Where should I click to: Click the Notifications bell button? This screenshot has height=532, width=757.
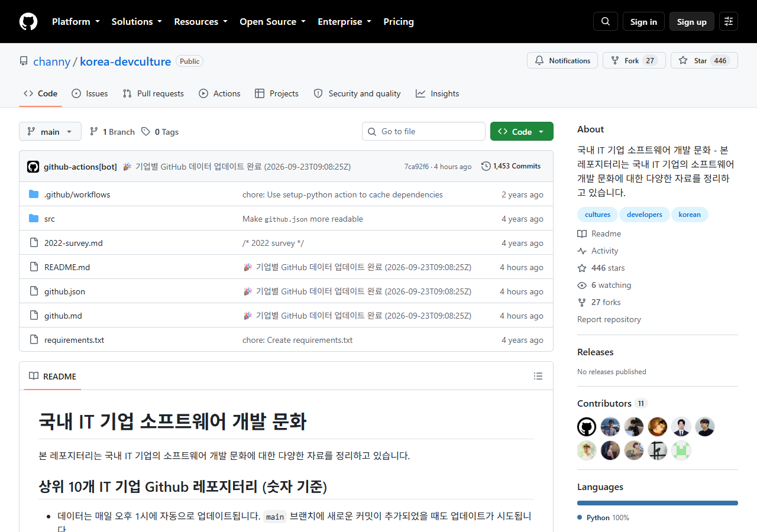click(562, 60)
